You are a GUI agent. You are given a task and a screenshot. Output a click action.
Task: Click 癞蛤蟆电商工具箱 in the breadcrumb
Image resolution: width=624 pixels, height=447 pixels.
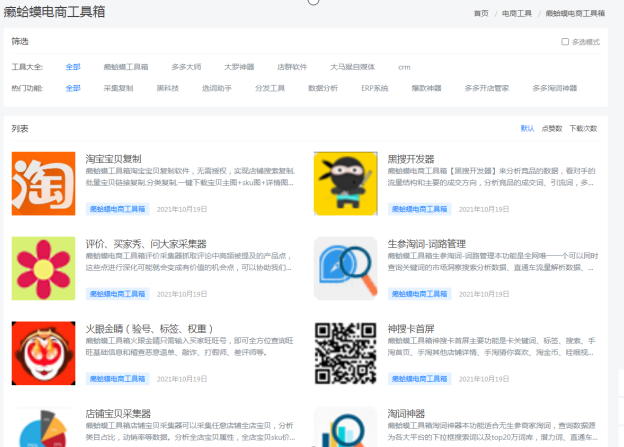(x=575, y=13)
